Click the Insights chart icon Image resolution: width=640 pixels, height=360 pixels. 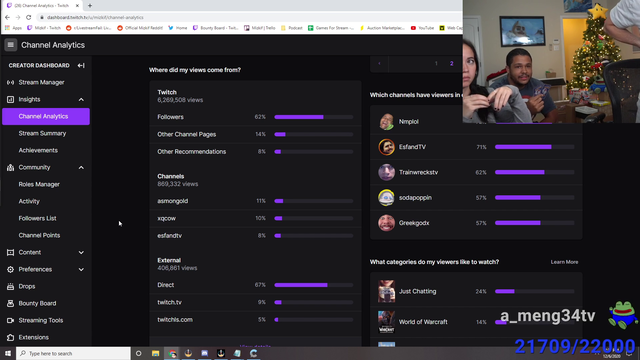tap(10, 99)
